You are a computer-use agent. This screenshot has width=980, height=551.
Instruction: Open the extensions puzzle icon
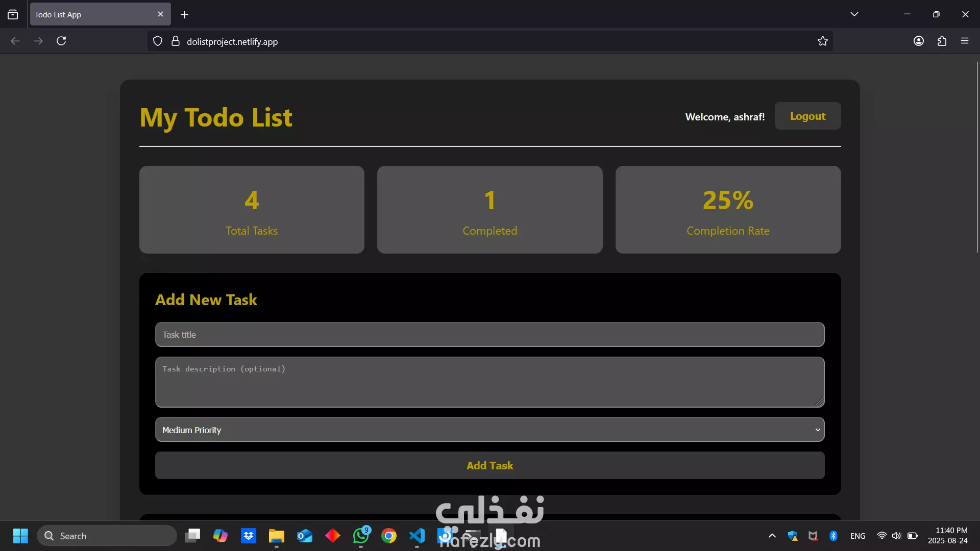(x=942, y=41)
